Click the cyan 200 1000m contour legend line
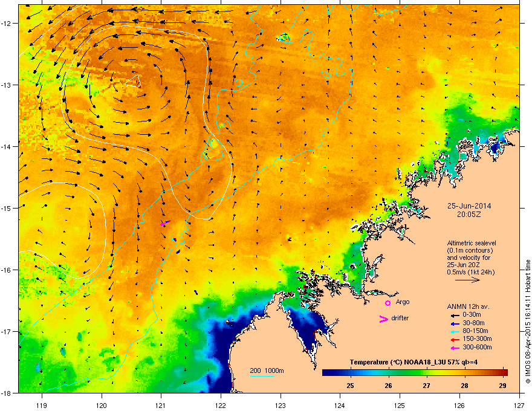Screen dimensions: 532x411 (262, 376)
